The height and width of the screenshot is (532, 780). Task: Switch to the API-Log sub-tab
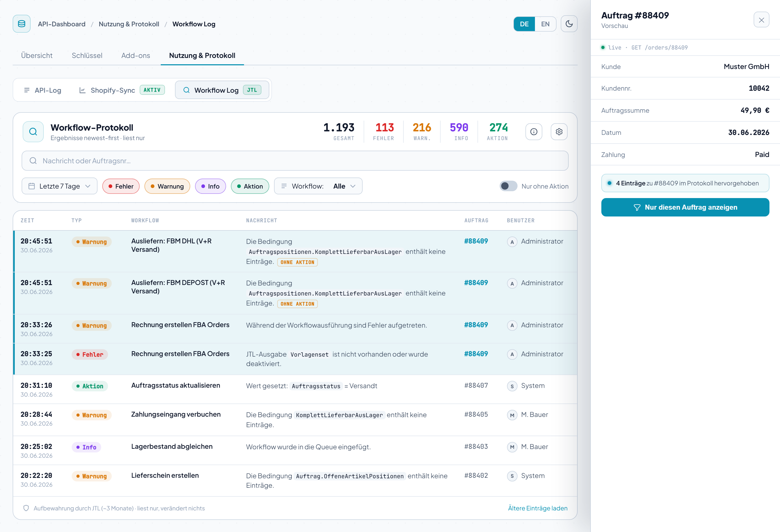coord(42,90)
